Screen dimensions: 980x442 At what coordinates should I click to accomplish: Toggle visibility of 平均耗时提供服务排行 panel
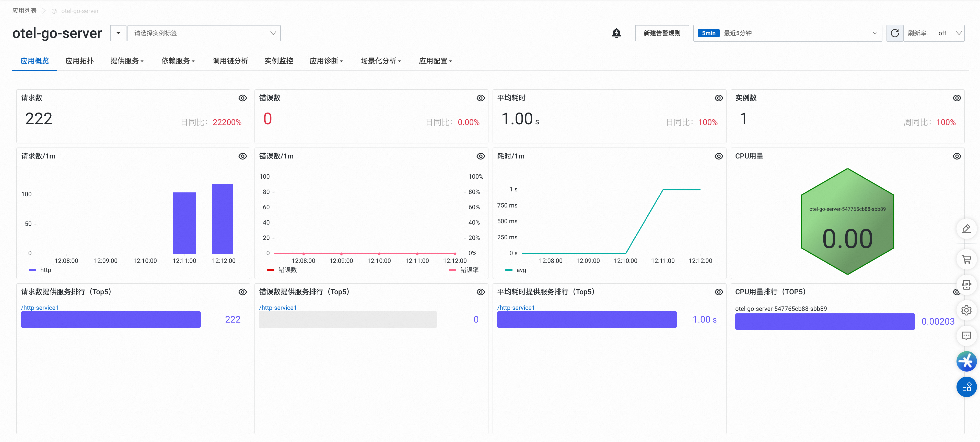pos(719,292)
